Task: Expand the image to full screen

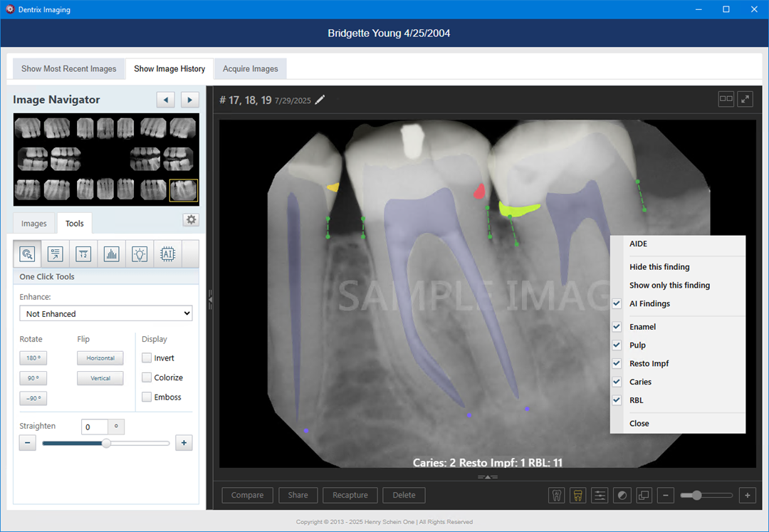Action: pyautogui.click(x=746, y=99)
